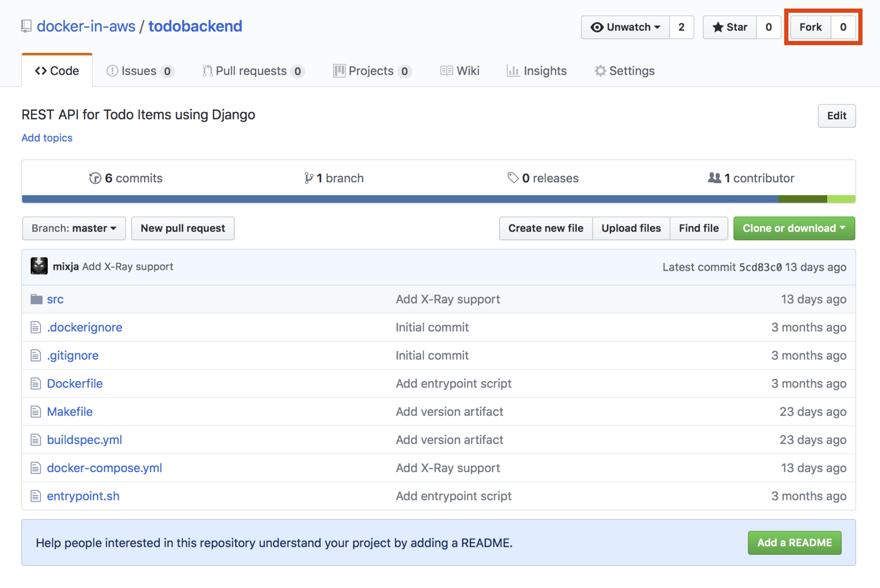This screenshot has height=588, width=880.
Task: Click the branch icon next to 1 branch
Action: pyautogui.click(x=309, y=178)
